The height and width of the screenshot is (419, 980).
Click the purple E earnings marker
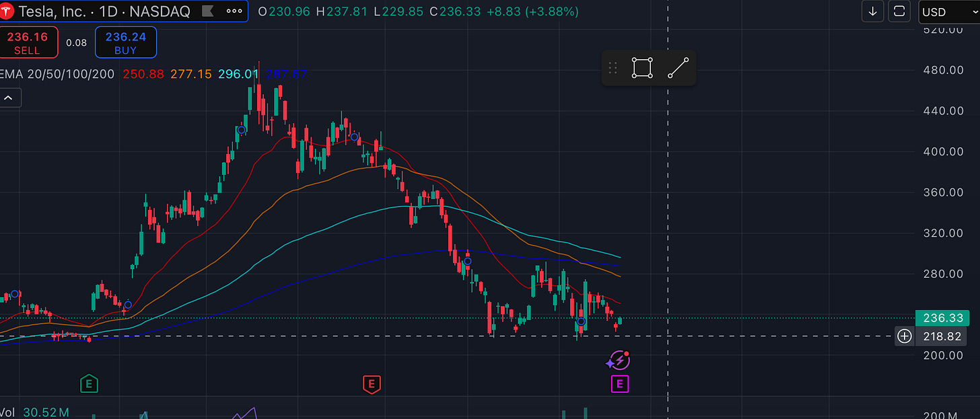(x=620, y=384)
